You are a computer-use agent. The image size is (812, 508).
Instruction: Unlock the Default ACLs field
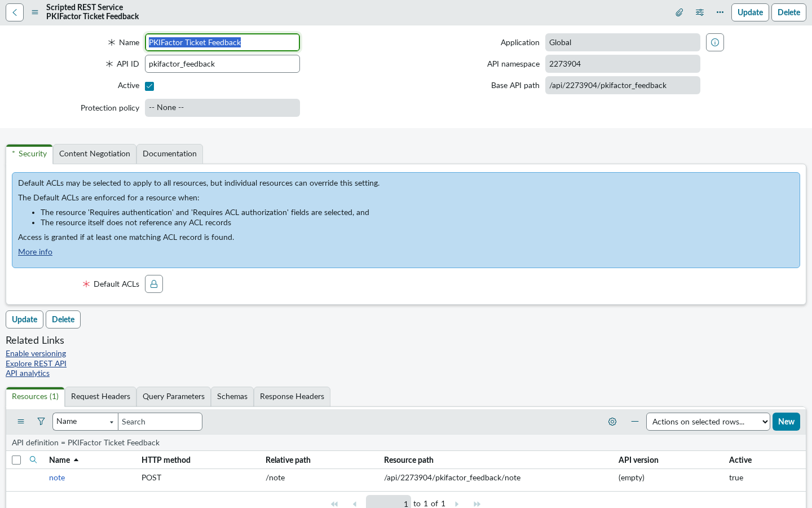point(154,284)
